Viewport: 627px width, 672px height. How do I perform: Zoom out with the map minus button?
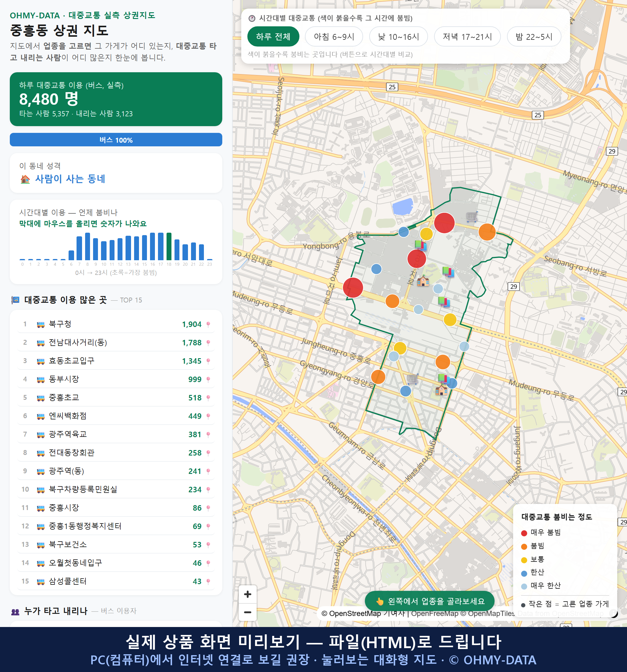tap(247, 612)
